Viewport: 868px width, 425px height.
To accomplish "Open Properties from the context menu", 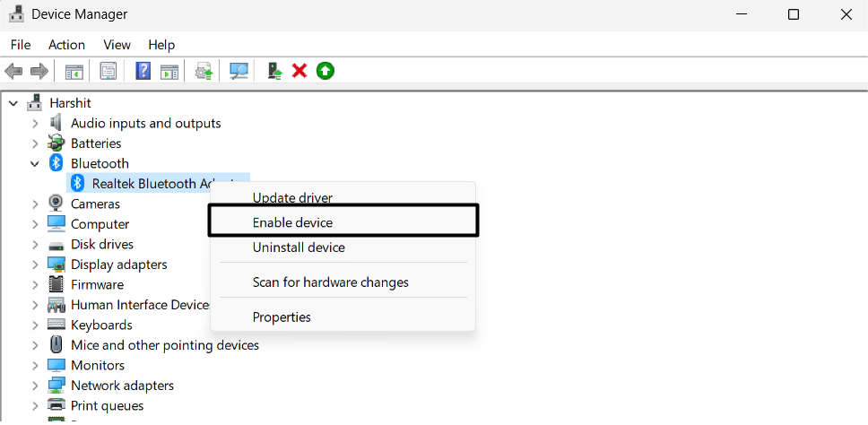I will click(343, 317).
